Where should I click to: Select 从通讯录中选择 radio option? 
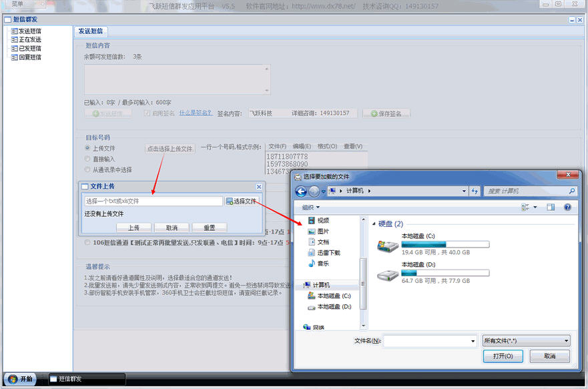click(87, 169)
